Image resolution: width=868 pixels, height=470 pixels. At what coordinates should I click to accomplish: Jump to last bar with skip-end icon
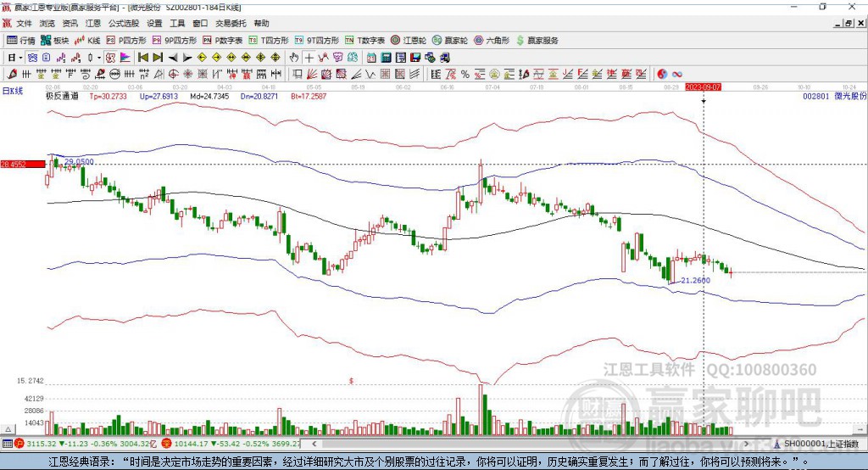(158, 58)
